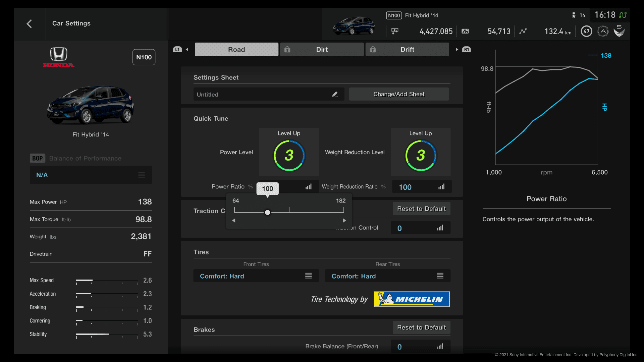The height and width of the screenshot is (362, 644).
Task: Open the Traction Control value field
Action: [421, 228]
